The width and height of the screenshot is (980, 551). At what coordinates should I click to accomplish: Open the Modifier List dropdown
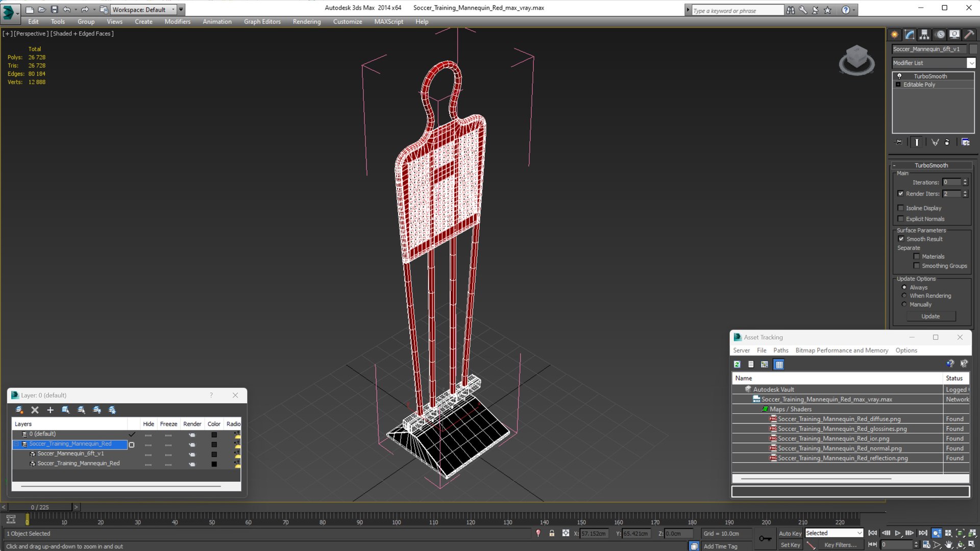[971, 63]
